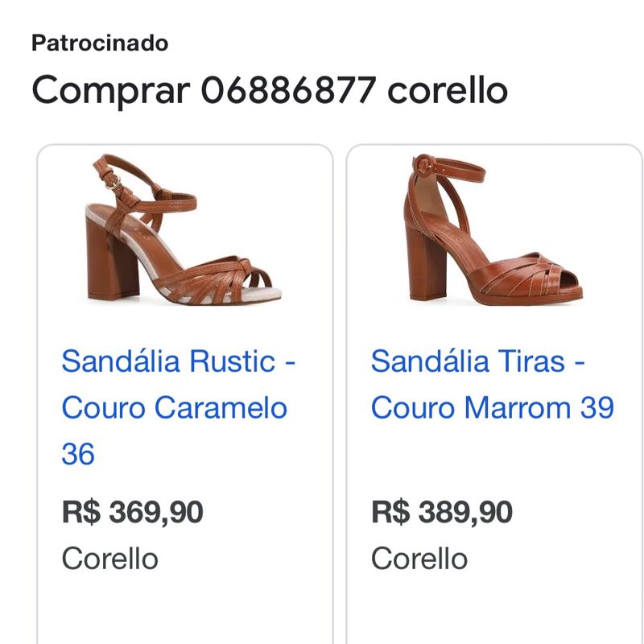Screen dimensions: 644x644
Task: Open the Sandália Rustic product photo
Action: coord(184,233)
